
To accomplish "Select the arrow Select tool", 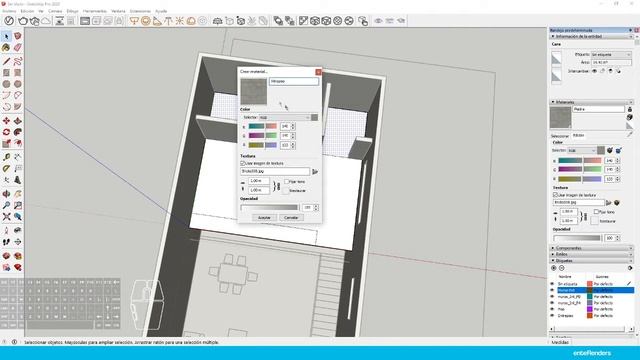I will [x=6, y=36].
